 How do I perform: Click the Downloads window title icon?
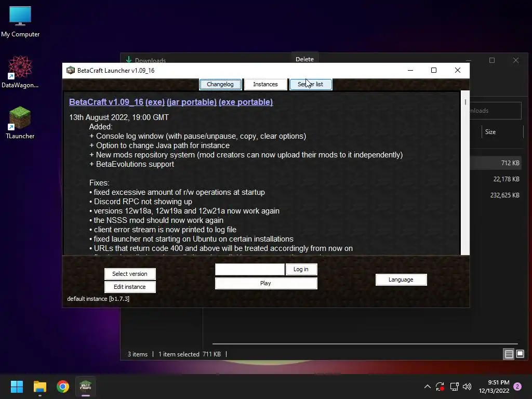(x=129, y=60)
